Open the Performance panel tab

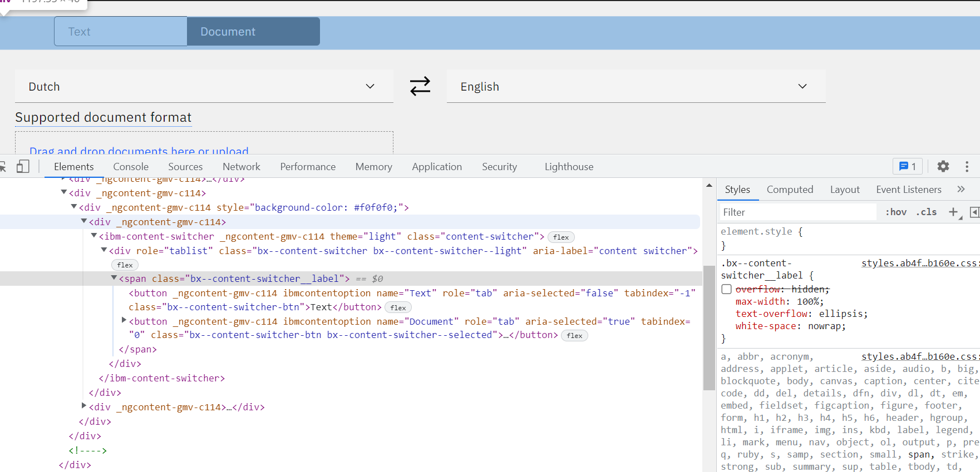(308, 167)
